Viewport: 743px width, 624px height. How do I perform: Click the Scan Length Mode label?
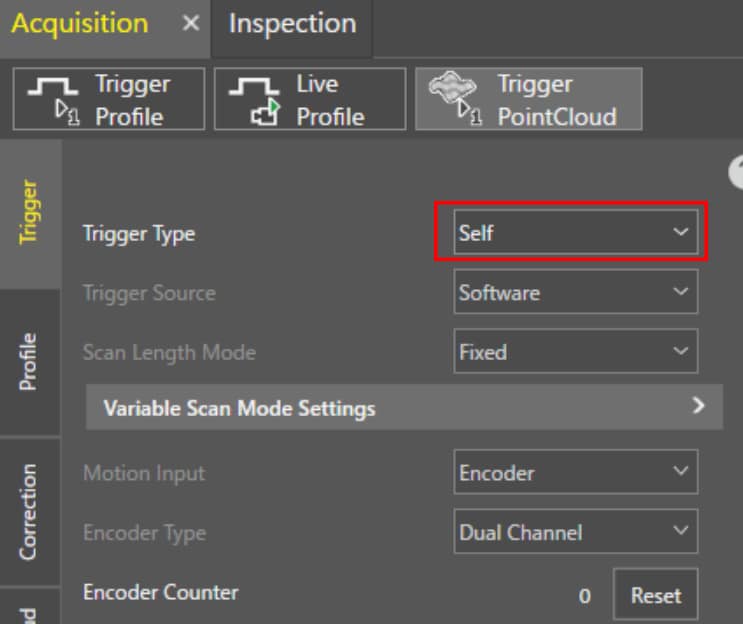pos(169,353)
